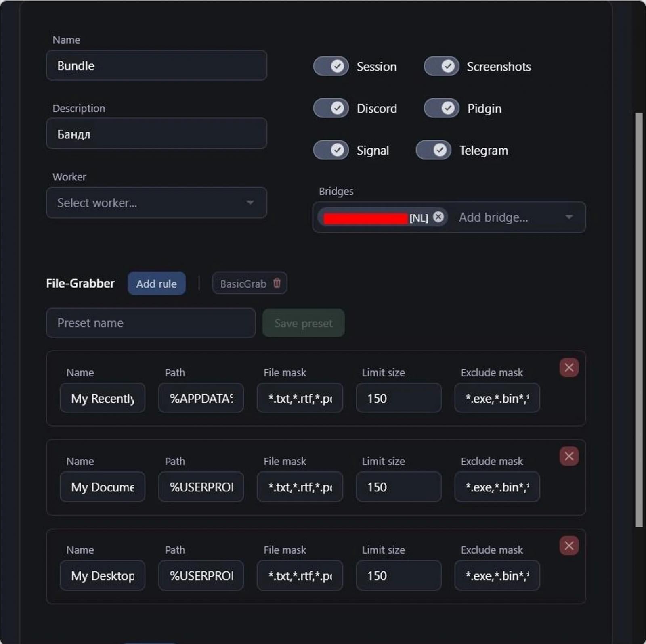Click the vertical scrollbar on the right

click(x=638, y=319)
